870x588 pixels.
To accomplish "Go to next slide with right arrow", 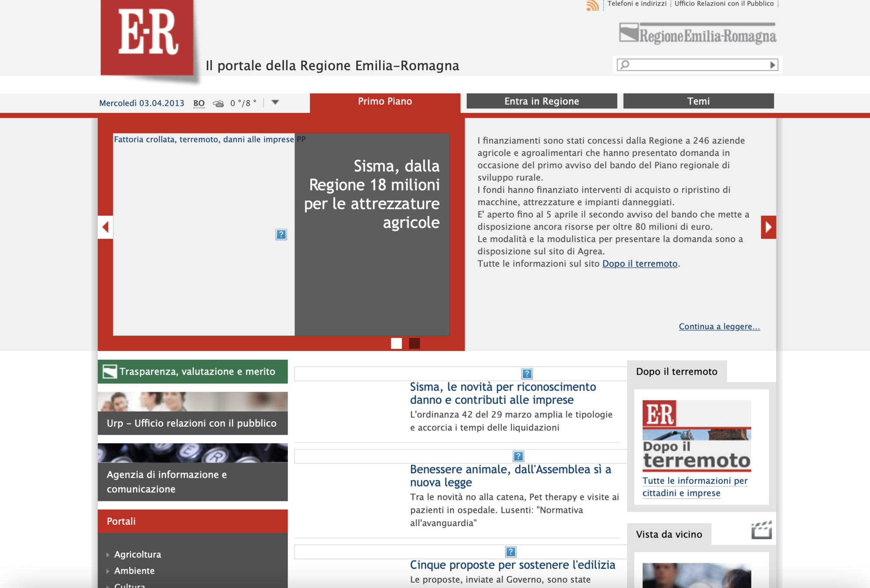I will (x=768, y=227).
